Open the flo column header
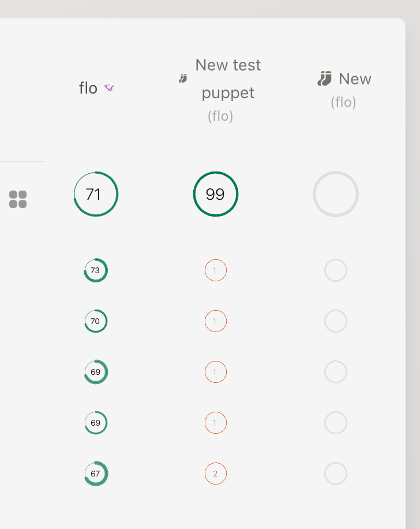 coord(88,88)
